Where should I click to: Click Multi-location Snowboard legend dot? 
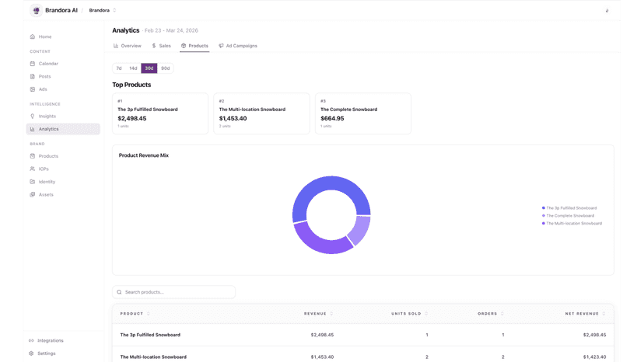tap(544, 223)
